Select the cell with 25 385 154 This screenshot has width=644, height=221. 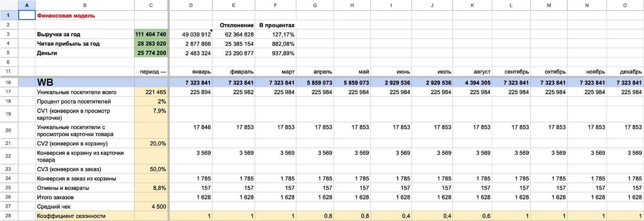coord(234,44)
